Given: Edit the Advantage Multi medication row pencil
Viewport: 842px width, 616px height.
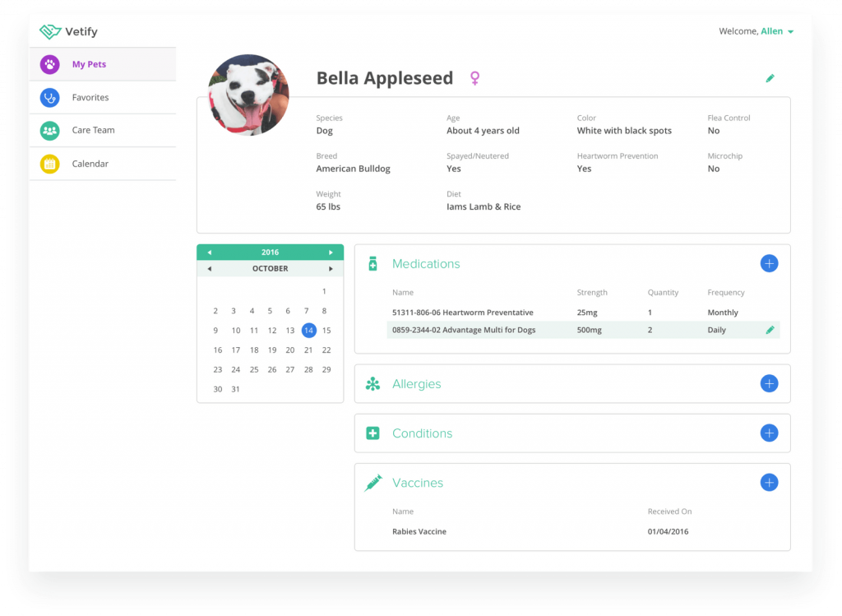Looking at the screenshot, I should click(770, 329).
